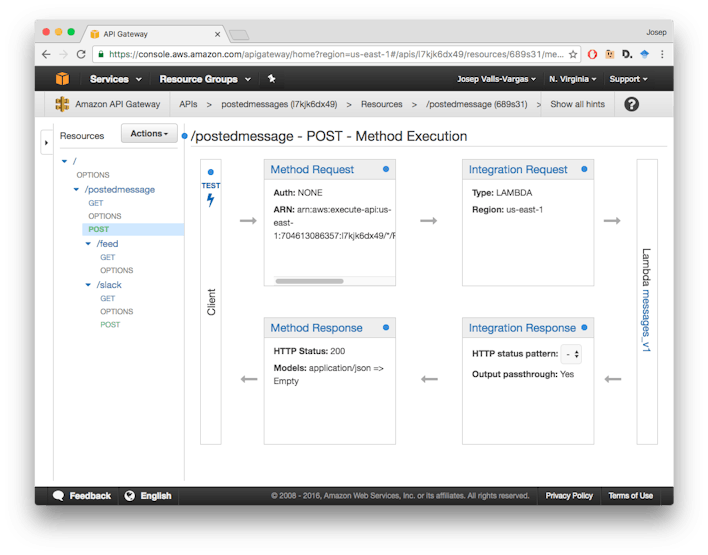Select GET under /feed
The height and width of the screenshot is (555, 708).
coord(107,257)
